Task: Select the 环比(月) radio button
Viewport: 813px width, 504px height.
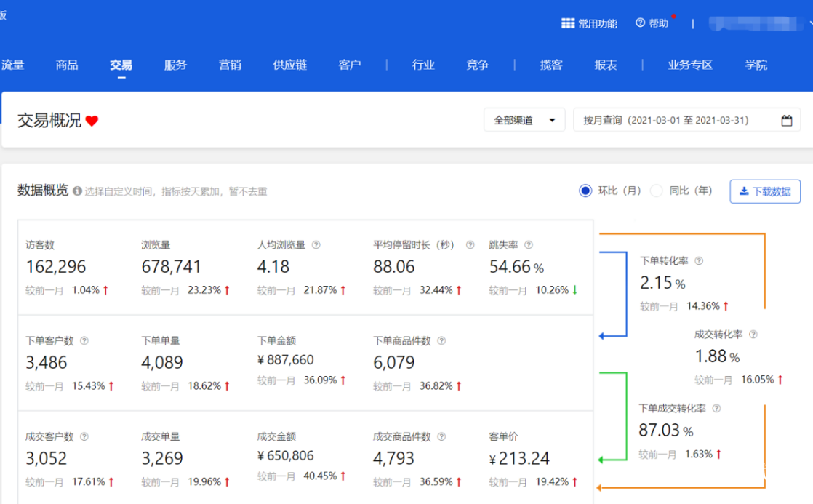Action: click(585, 191)
